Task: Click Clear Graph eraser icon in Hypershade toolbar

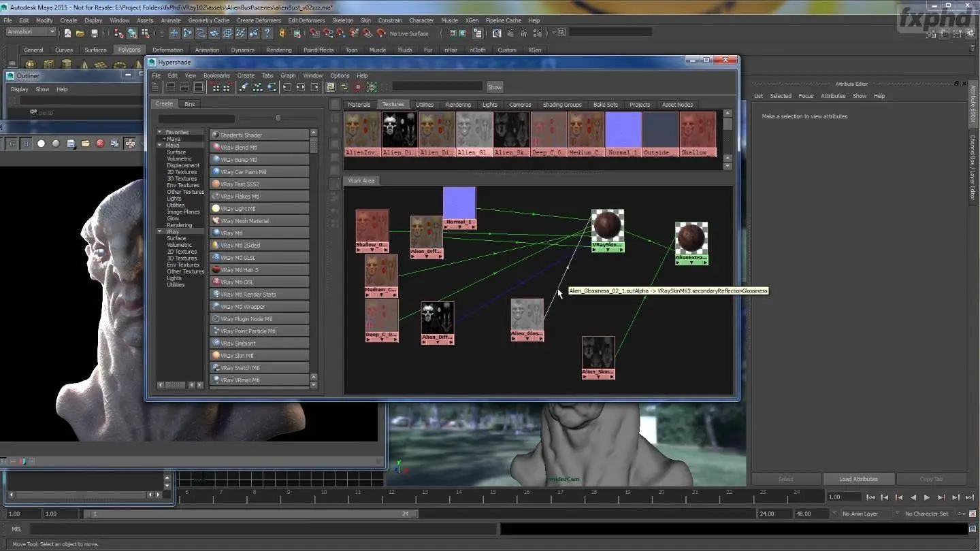Action: (x=244, y=87)
